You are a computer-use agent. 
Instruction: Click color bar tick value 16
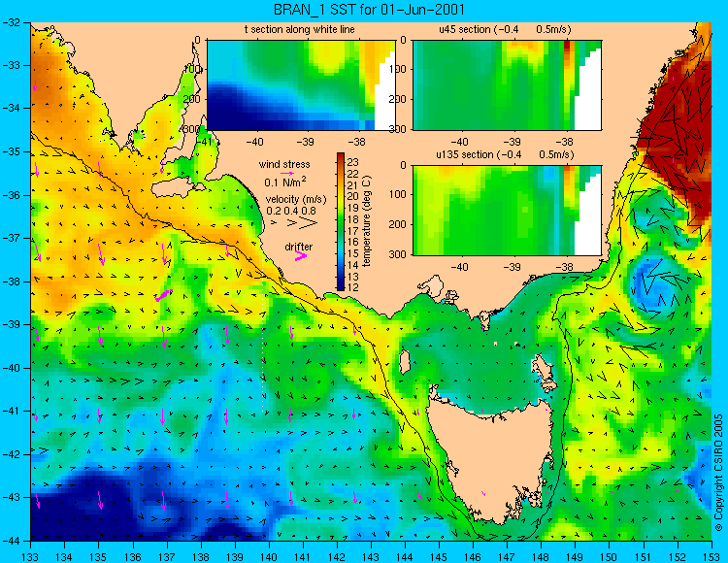(353, 242)
